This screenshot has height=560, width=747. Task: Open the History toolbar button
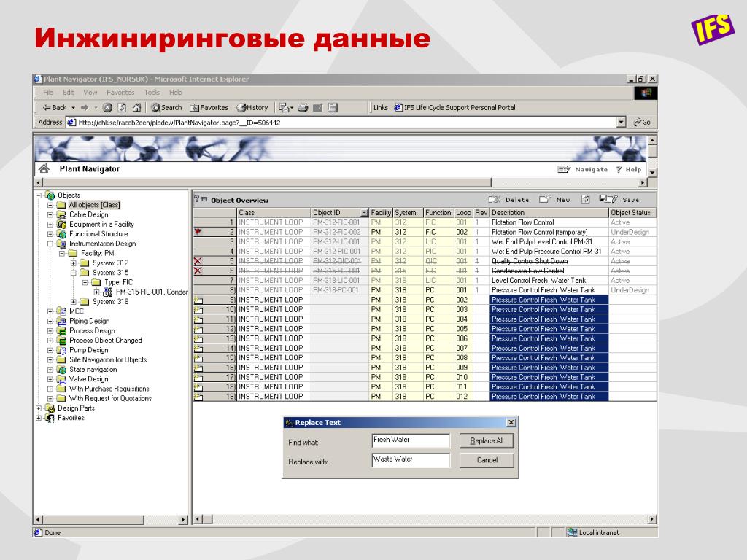click(x=252, y=108)
